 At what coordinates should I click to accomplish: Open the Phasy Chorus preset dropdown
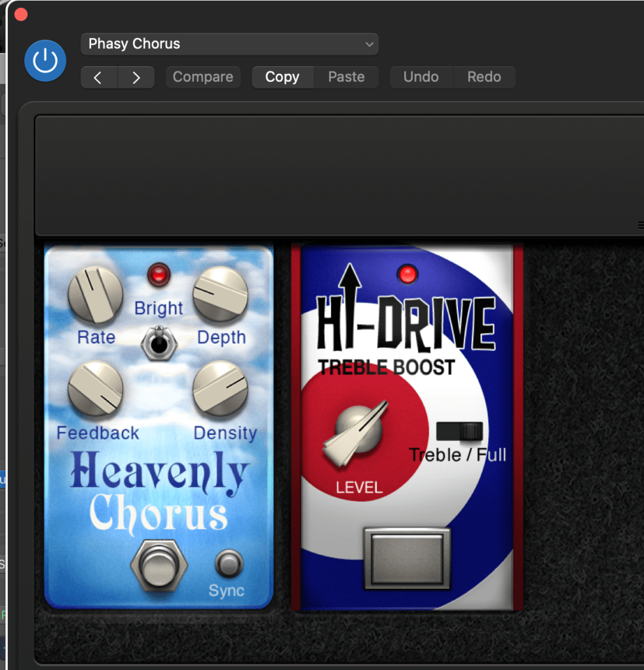point(229,44)
